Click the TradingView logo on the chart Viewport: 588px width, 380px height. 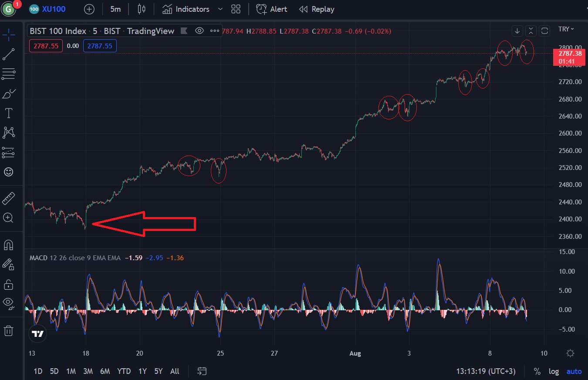pos(38,334)
